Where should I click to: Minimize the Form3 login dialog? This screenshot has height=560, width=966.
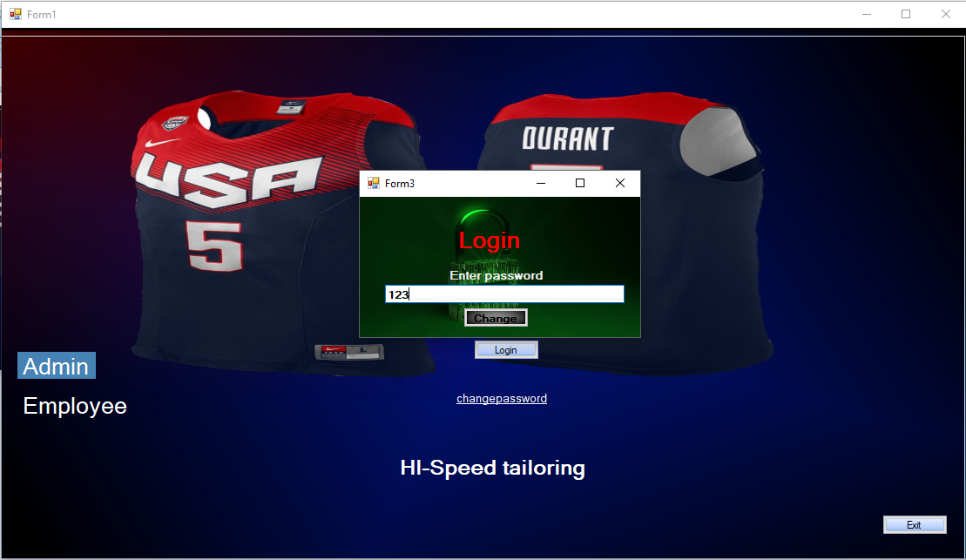(541, 183)
